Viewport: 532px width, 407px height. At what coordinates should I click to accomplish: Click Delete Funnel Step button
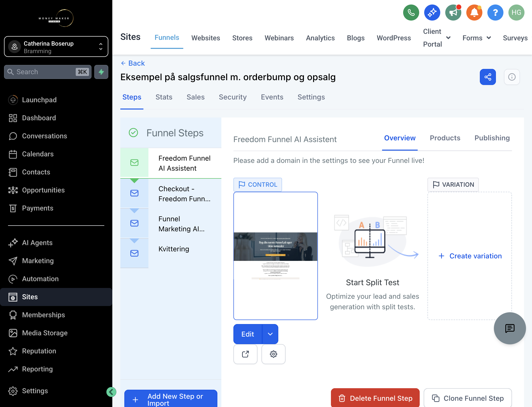click(x=375, y=398)
